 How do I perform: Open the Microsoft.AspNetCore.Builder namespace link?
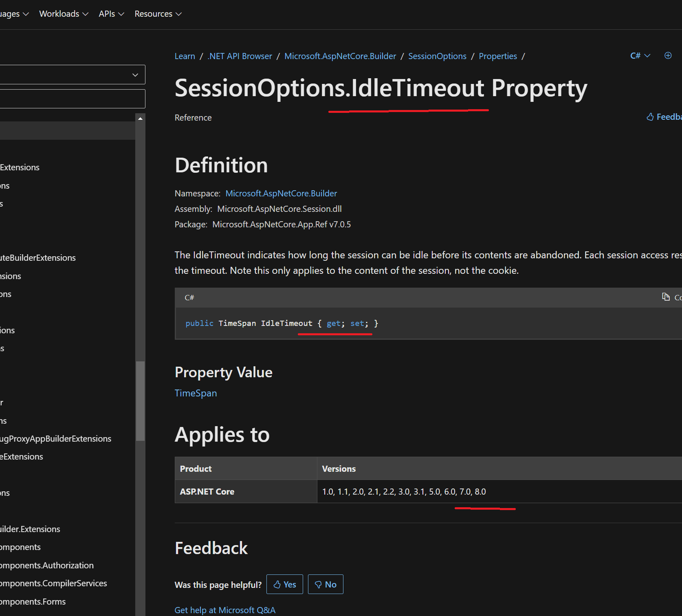[x=281, y=194]
